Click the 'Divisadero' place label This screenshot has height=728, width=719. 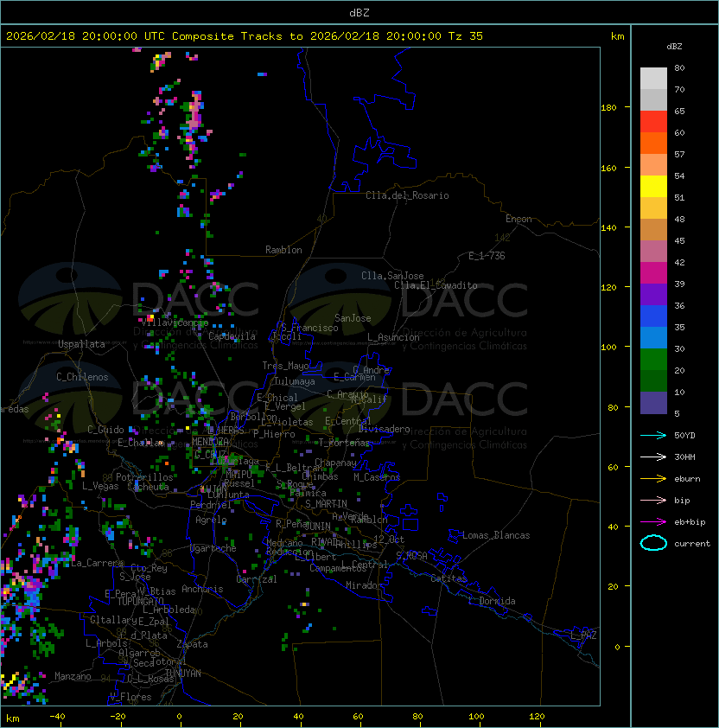point(385,429)
